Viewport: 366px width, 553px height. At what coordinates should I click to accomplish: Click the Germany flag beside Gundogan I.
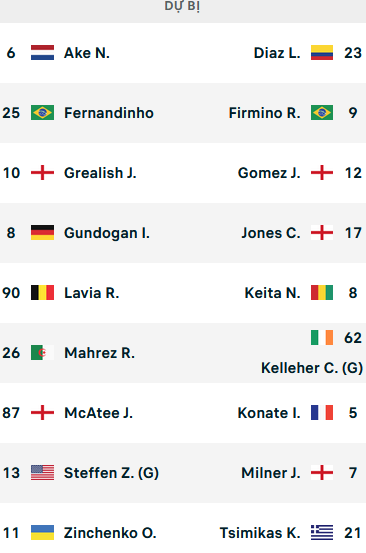[42, 233]
